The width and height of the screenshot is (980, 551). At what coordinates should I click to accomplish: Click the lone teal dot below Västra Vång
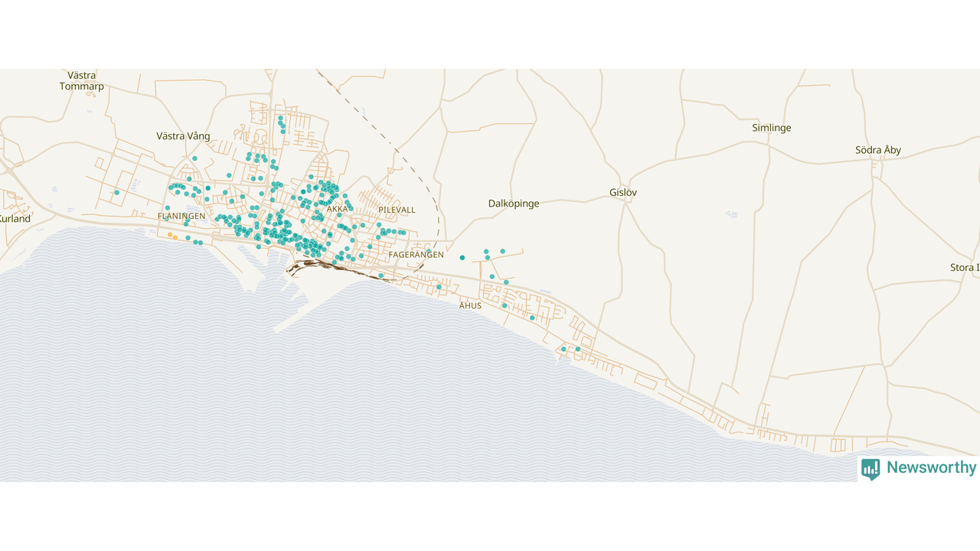point(194,158)
